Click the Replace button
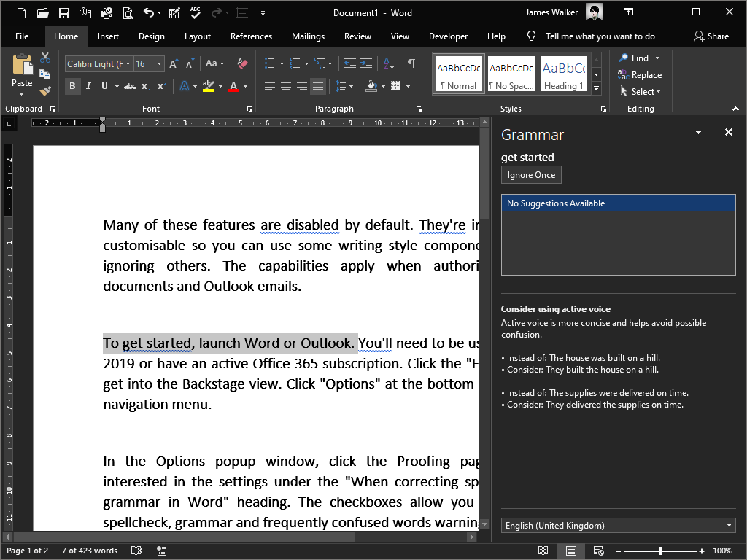Viewport: 747px width, 560px height. [x=640, y=75]
